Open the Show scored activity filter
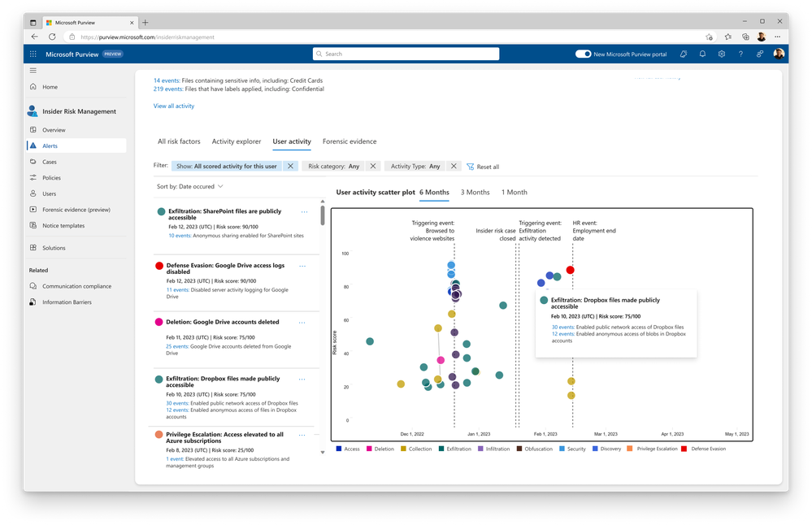812x525 pixels. point(227,167)
